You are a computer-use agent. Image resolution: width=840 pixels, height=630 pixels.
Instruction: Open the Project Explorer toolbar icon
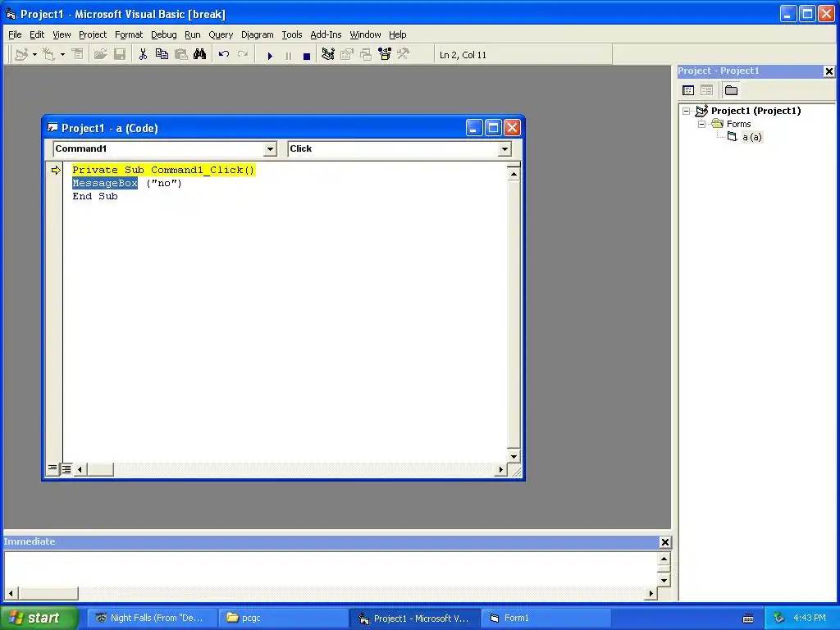[x=328, y=55]
